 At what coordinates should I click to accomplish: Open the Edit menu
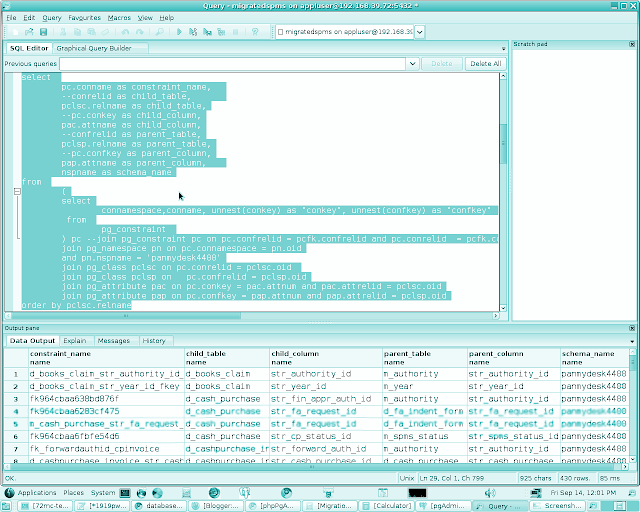29,18
